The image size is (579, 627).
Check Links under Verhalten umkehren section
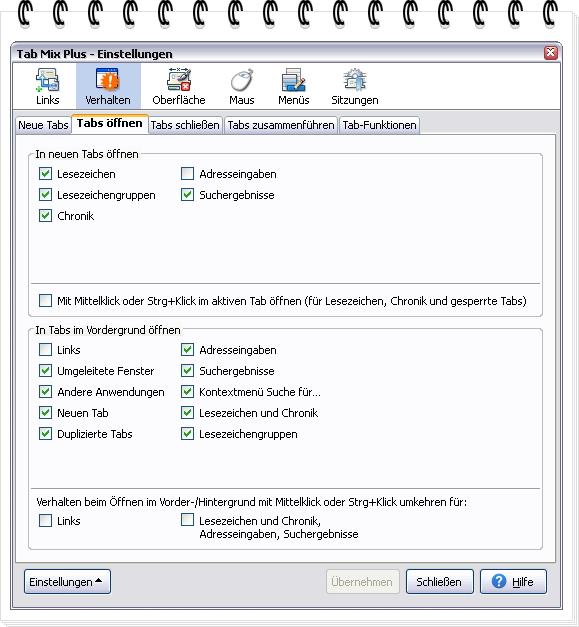(45, 521)
